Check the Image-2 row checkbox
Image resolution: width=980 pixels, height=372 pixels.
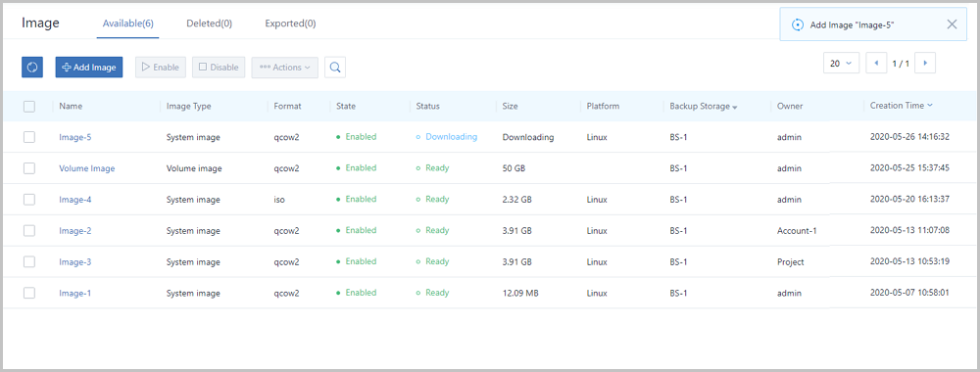click(x=29, y=230)
